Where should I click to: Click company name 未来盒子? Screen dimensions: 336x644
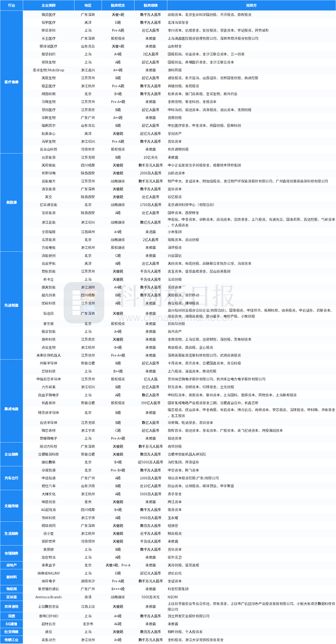[49, 565]
